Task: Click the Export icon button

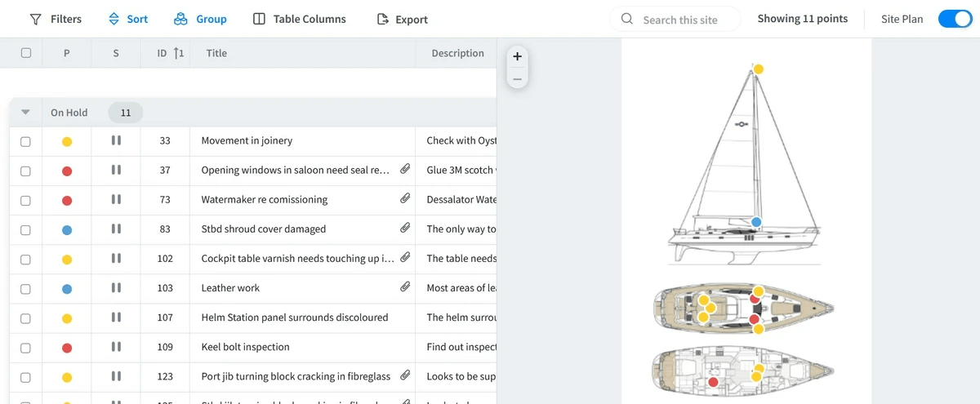Action: click(382, 20)
